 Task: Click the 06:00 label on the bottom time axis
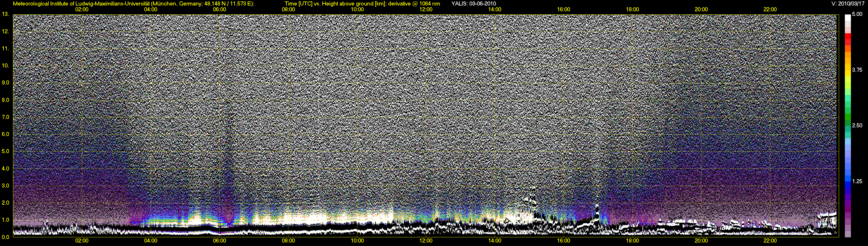pos(219,241)
